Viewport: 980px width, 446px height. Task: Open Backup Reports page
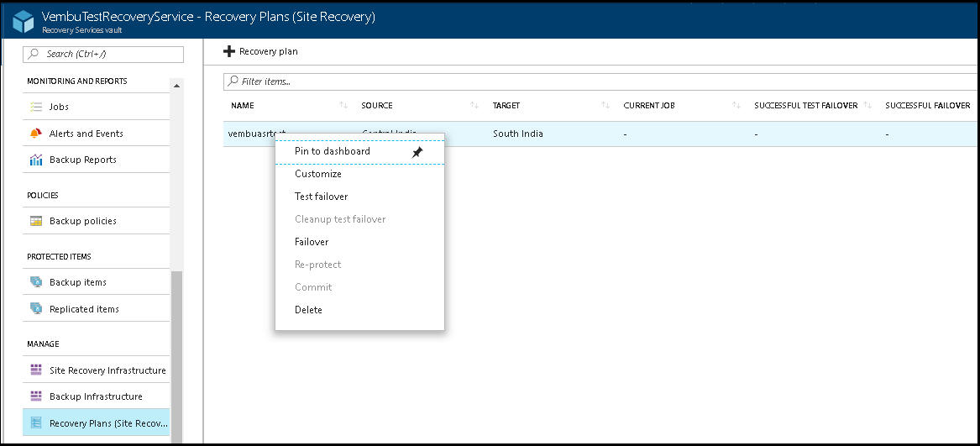pyautogui.click(x=97, y=160)
